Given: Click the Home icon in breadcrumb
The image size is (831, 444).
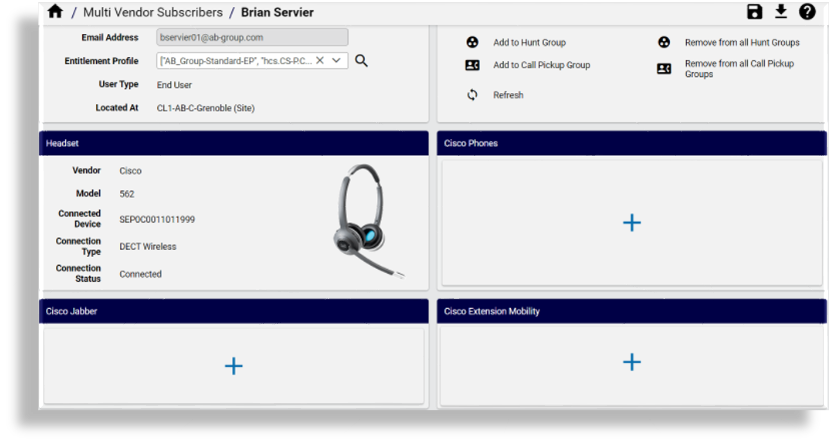Looking at the screenshot, I should 55,12.
